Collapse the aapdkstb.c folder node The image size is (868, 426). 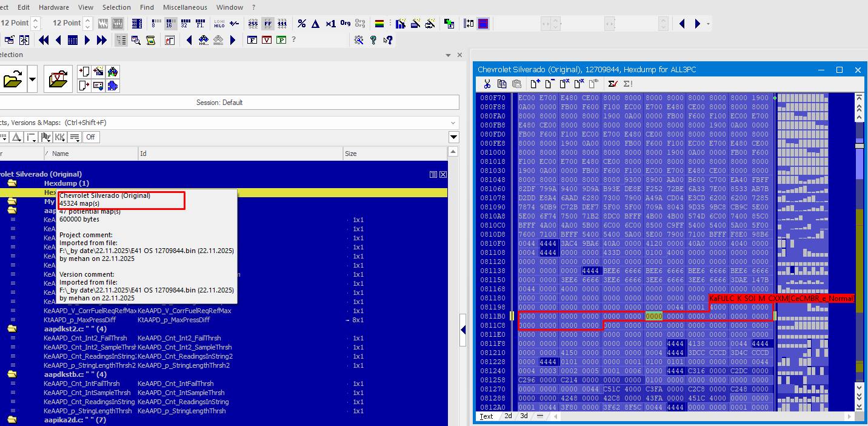[12, 374]
